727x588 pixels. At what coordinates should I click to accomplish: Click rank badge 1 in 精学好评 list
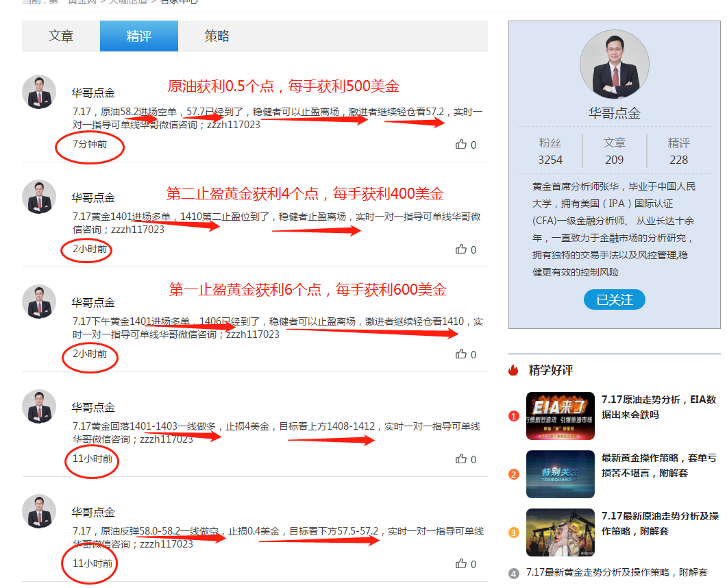(514, 416)
